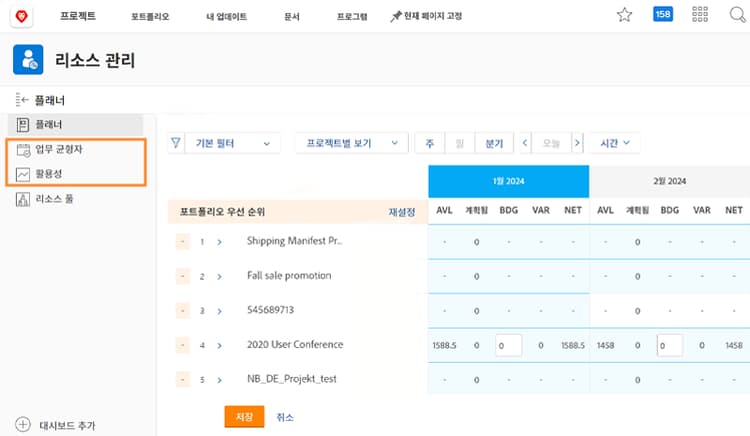The height and width of the screenshot is (436, 750).
Task: Click the filter funnel icon
Action: pyautogui.click(x=176, y=143)
